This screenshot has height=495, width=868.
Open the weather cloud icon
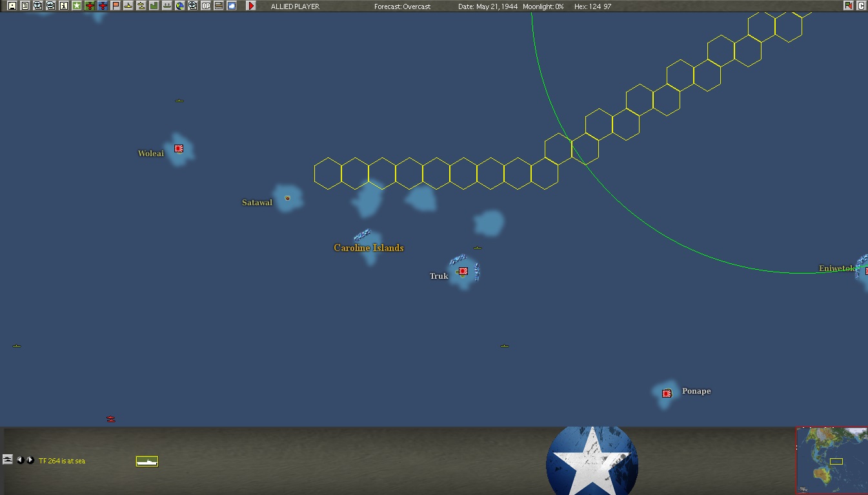[232, 6]
